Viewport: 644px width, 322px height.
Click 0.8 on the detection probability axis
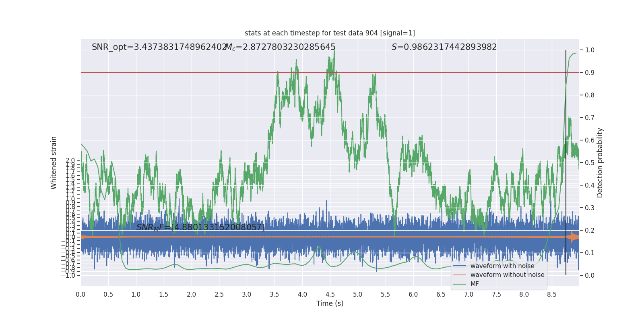(x=590, y=95)
